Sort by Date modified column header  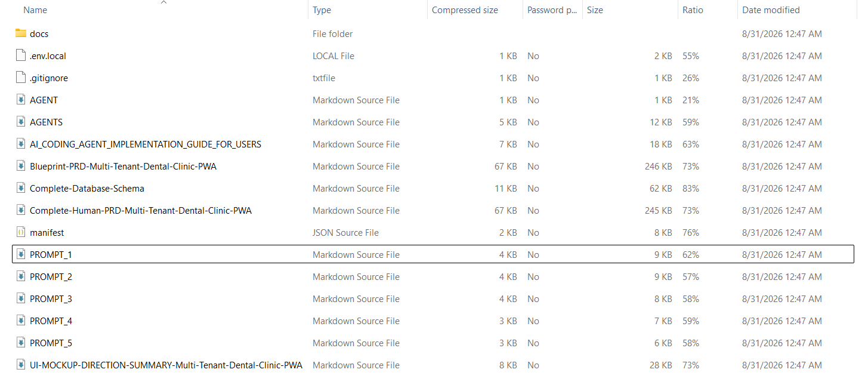[771, 10]
